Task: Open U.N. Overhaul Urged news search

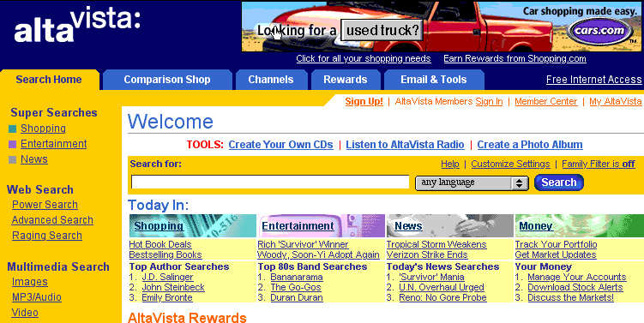Action: (442, 287)
